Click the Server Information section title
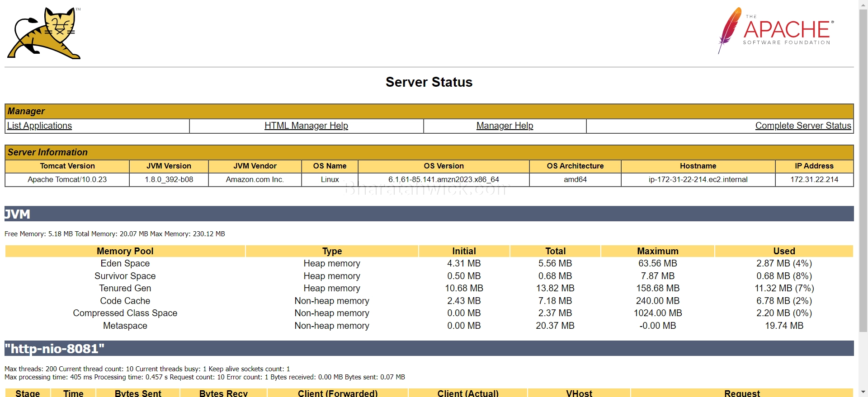The image size is (868, 397). click(47, 152)
